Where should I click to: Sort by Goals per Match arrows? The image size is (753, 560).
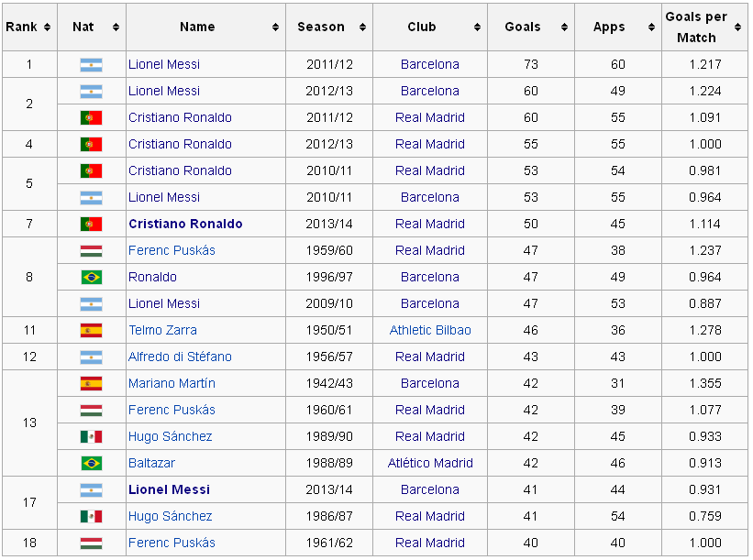click(x=737, y=27)
